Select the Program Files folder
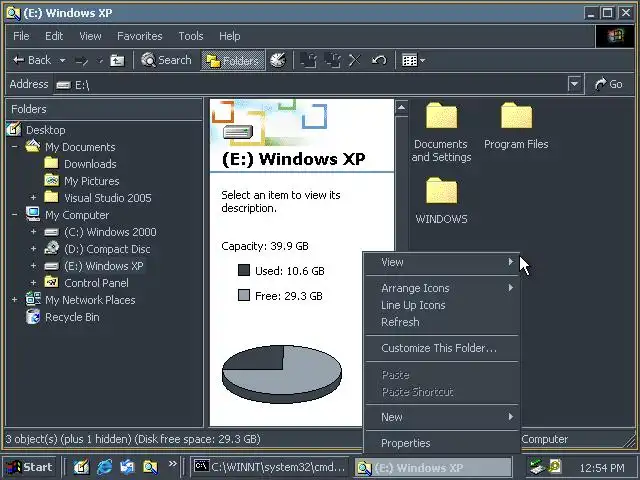 click(x=516, y=126)
